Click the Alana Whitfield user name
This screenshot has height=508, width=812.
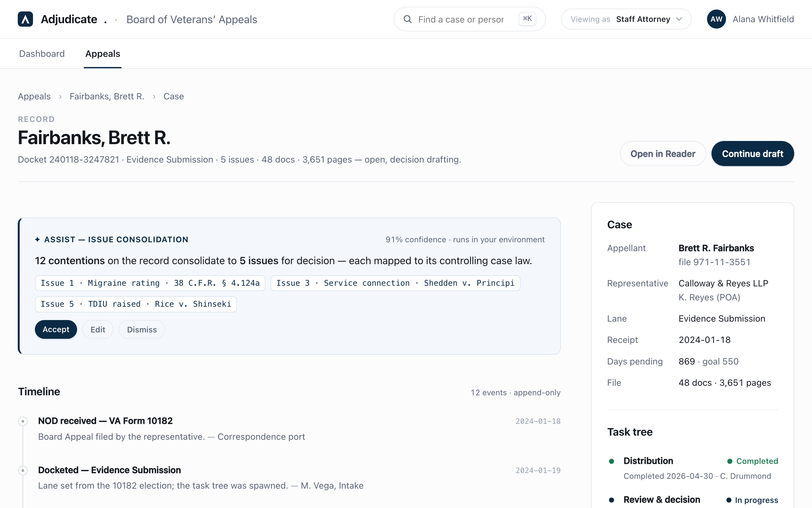(x=763, y=19)
